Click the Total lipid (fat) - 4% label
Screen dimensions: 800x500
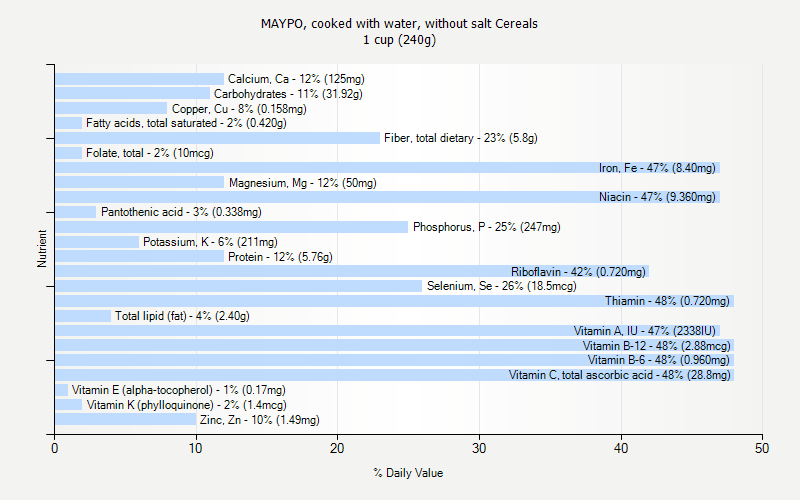click(x=182, y=316)
